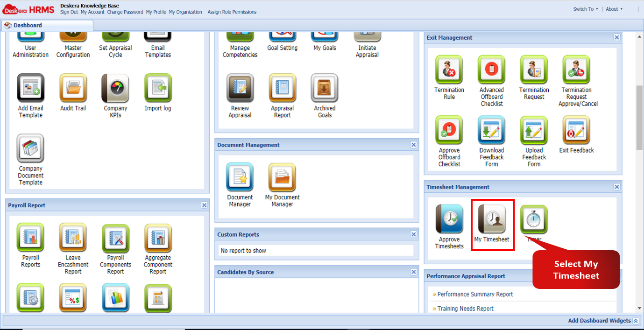The width and height of the screenshot is (644, 330).
Task: Close the Custom Reports widget
Action: 413,234
